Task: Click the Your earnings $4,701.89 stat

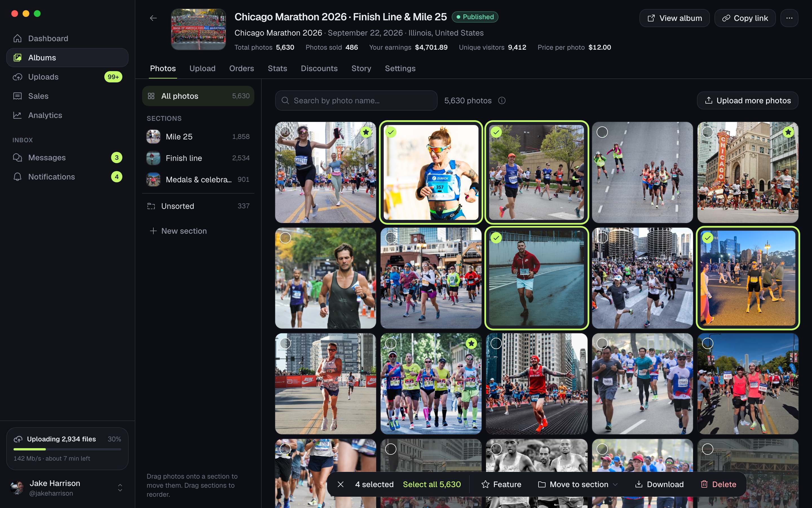Action: coord(408,47)
